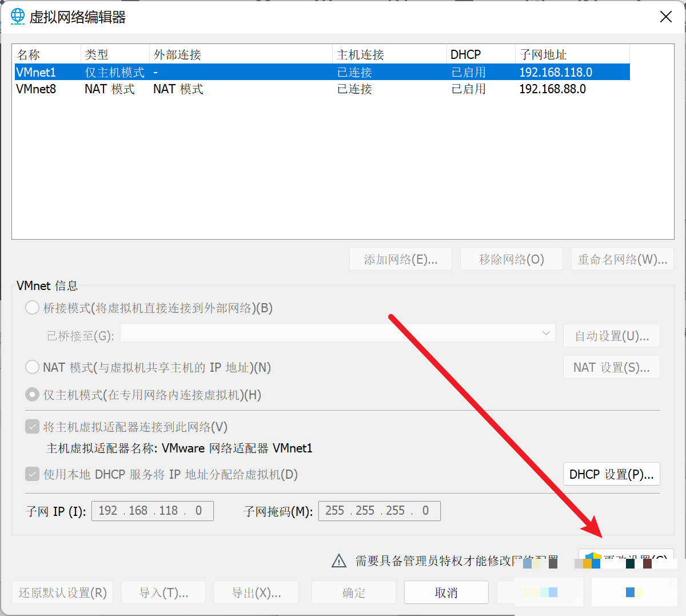
Task: Click the 外部连接 column header
Action: click(x=241, y=54)
